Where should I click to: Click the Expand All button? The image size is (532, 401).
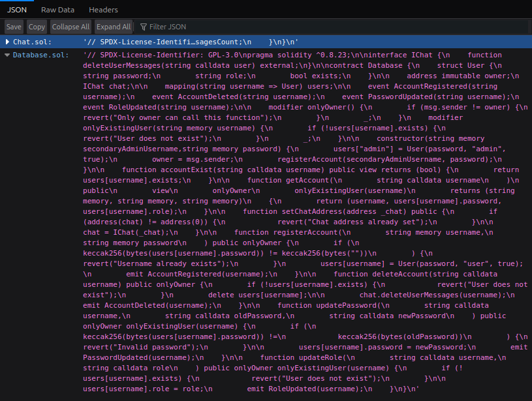click(114, 27)
